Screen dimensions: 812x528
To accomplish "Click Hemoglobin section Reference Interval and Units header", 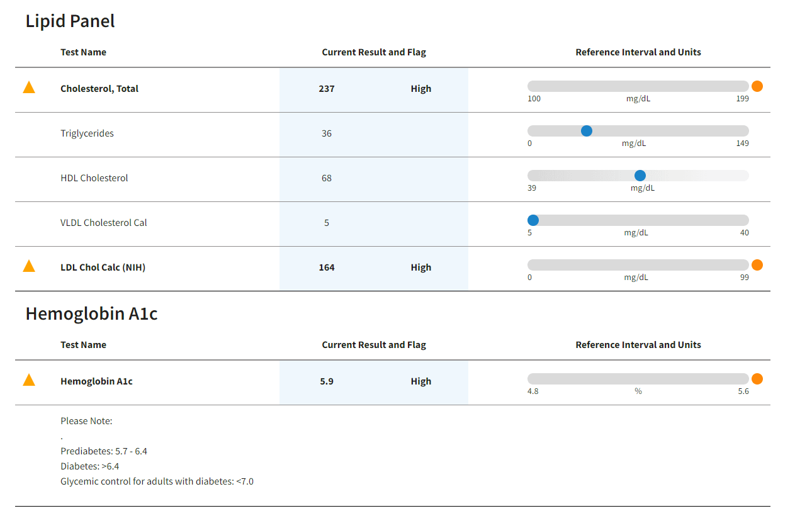I will tap(638, 345).
